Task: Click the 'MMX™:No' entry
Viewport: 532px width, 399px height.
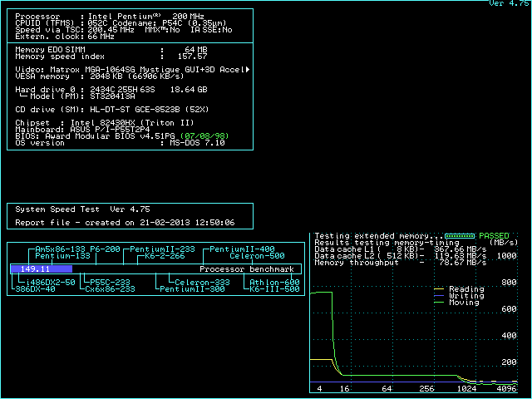Action: [162, 30]
